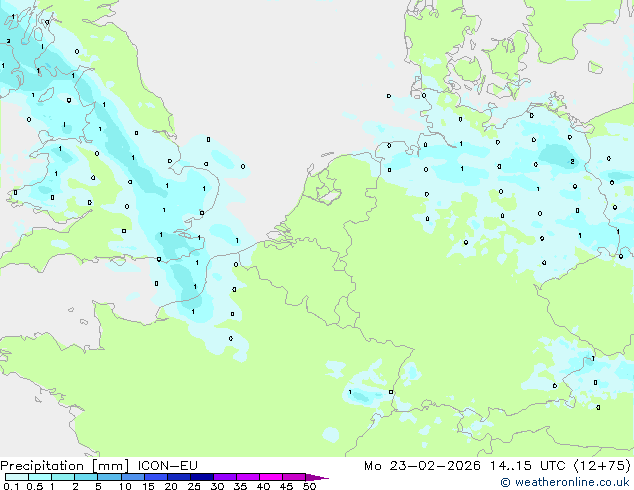Click the weatheronline.co.uk copyright text
This screenshot has height=490, width=634.
click(x=564, y=482)
